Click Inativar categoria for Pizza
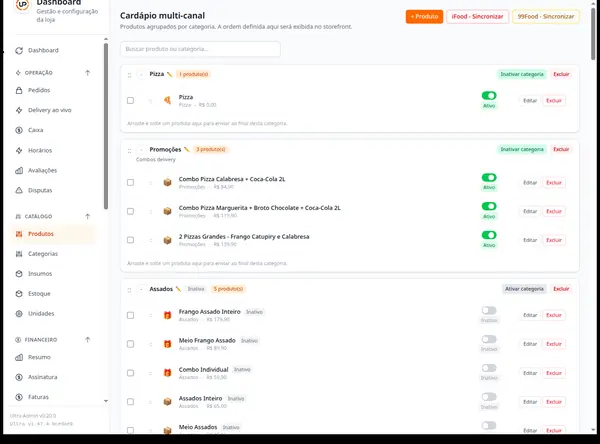The image size is (600, 444). point(522,74)
